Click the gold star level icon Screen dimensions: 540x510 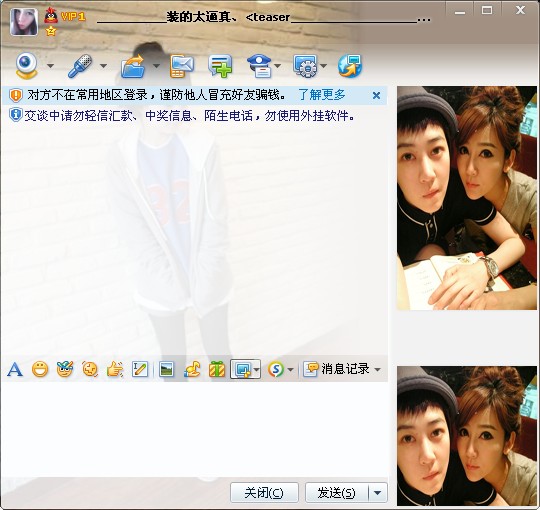(x=51, y=31)
